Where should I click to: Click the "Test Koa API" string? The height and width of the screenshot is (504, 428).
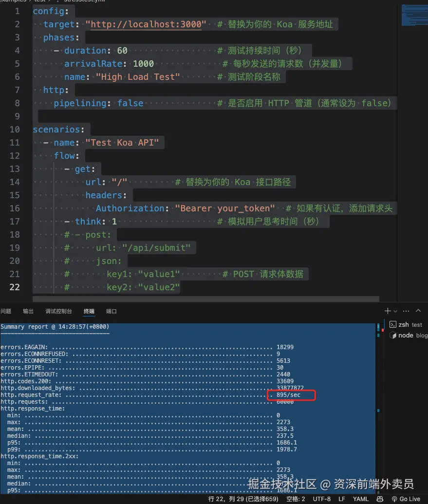pos(122,143)
